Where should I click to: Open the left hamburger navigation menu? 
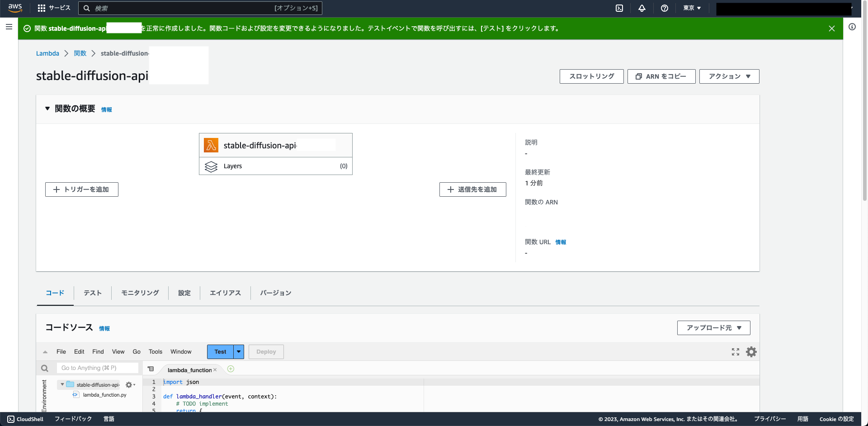point(9,27)
